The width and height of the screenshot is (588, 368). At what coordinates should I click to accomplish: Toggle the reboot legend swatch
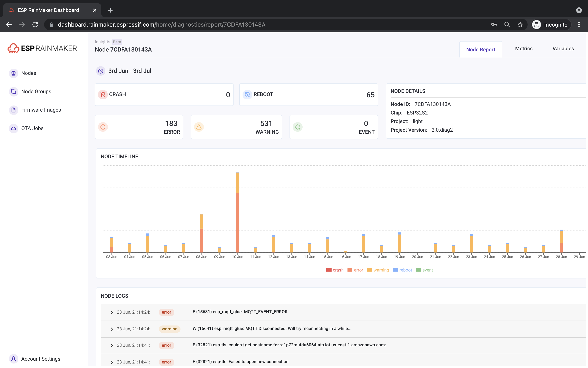click(x=395, y=270)
